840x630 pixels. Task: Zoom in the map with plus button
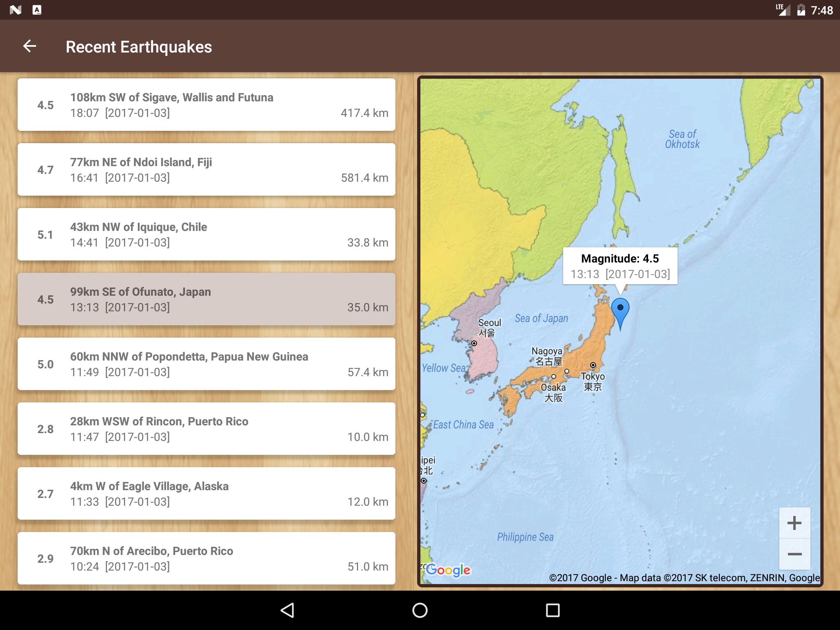tap(794, 523)
